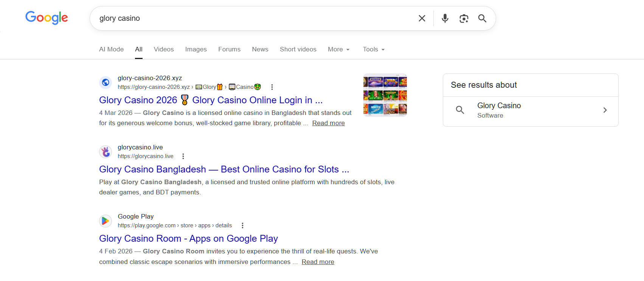Switch to the Forums tab
644x281 pixels.
[x=229, y=49]
